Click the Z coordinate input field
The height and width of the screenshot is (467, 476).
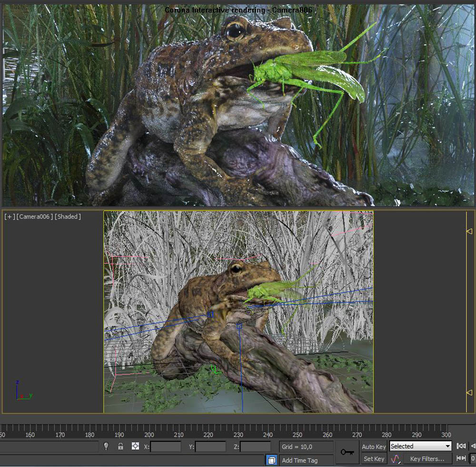pos(255,447)
